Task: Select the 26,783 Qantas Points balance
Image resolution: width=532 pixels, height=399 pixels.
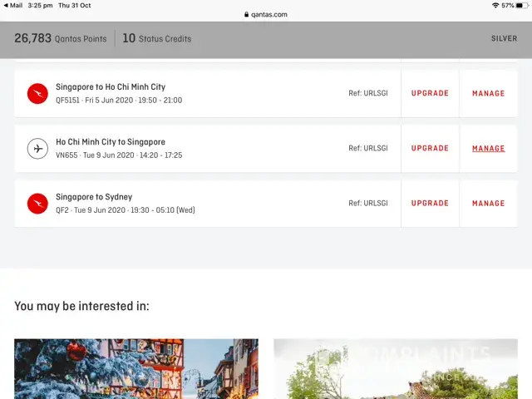Action: pos(60,38)
